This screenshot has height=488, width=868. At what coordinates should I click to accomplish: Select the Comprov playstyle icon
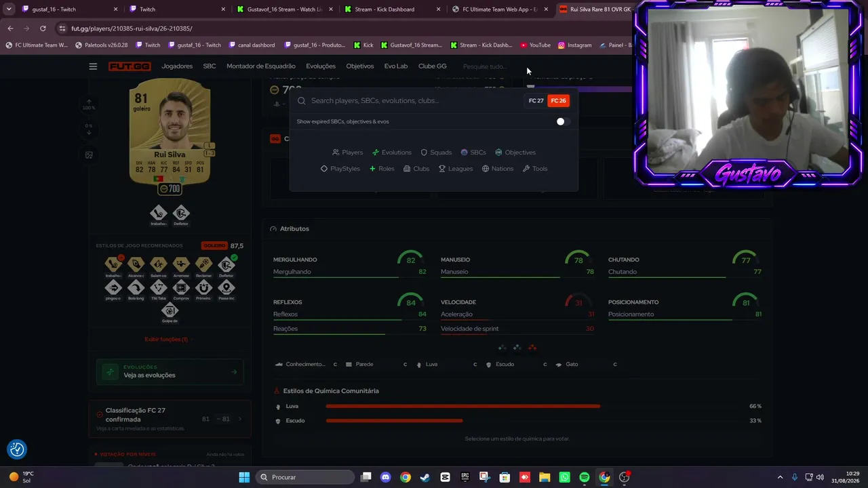(181, 287)
